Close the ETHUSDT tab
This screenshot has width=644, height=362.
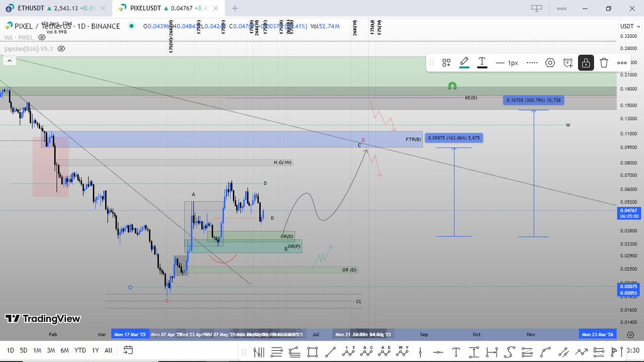click(103, 9)
